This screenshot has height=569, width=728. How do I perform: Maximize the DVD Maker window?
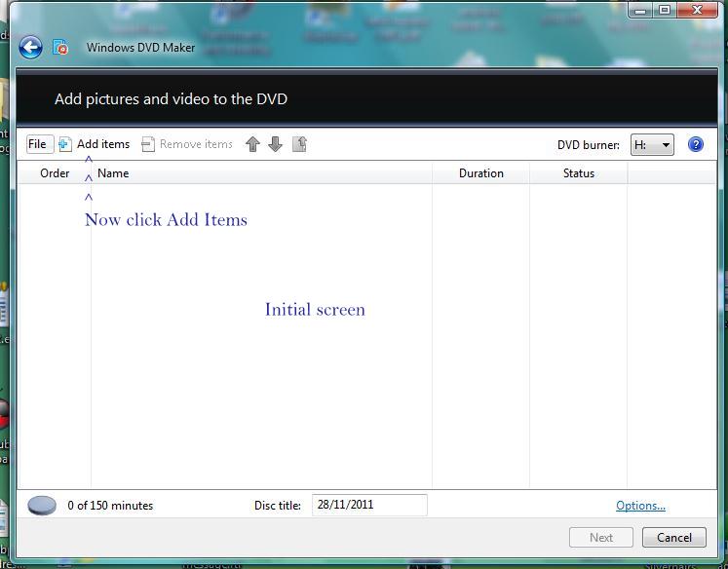[x=665, y=10]
